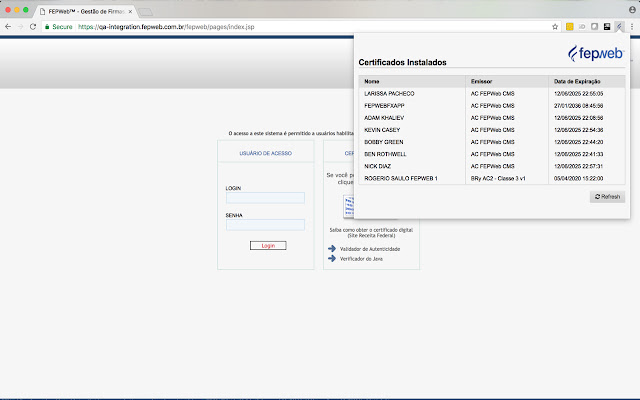Click the fepweb logo in the popup
640x400 pixels.
[x=596, y=53]
